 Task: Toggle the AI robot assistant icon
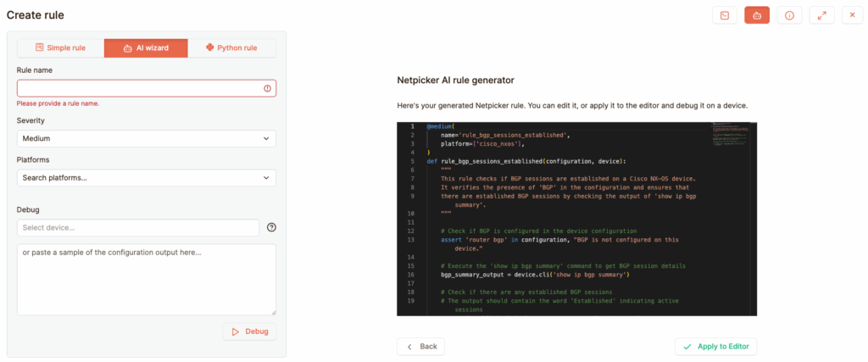click(757, 15)
